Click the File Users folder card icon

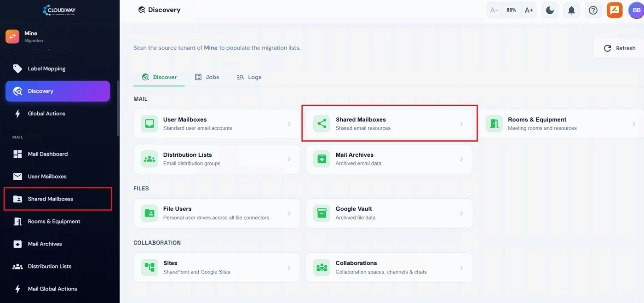pyautogui.click(x=149, y=213)
